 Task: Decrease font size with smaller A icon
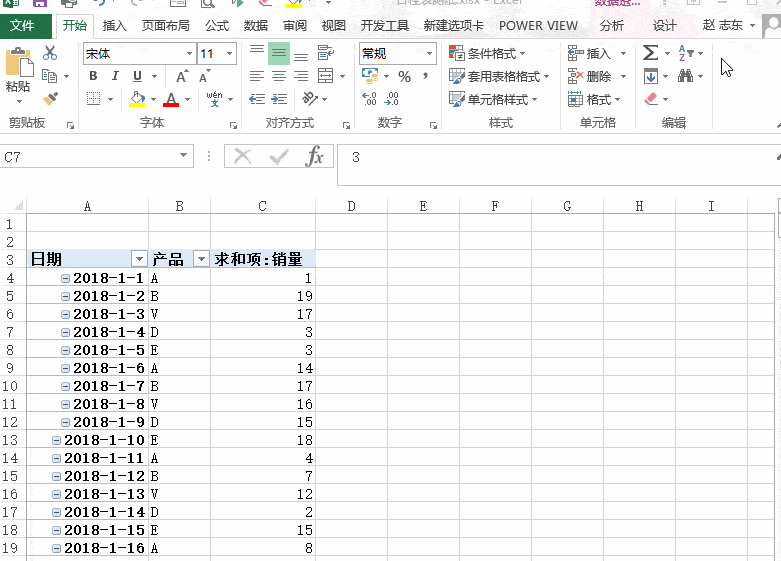click(x=204, y=76)
